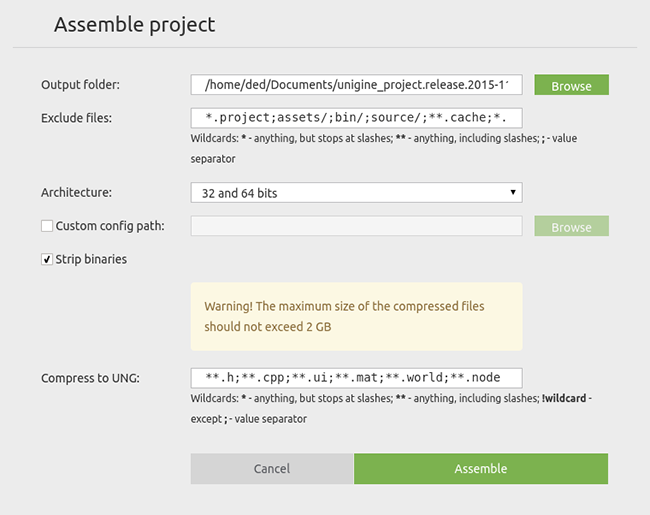The image size is (650, 515).
Task: Click inside the Exclude files field
Action: tap(357, 118)
